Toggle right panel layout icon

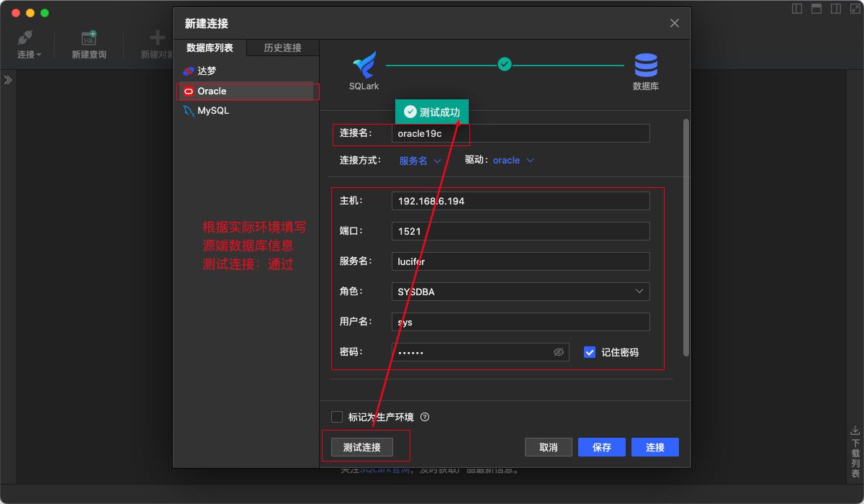pyautogui.click(x=836, y=9)
